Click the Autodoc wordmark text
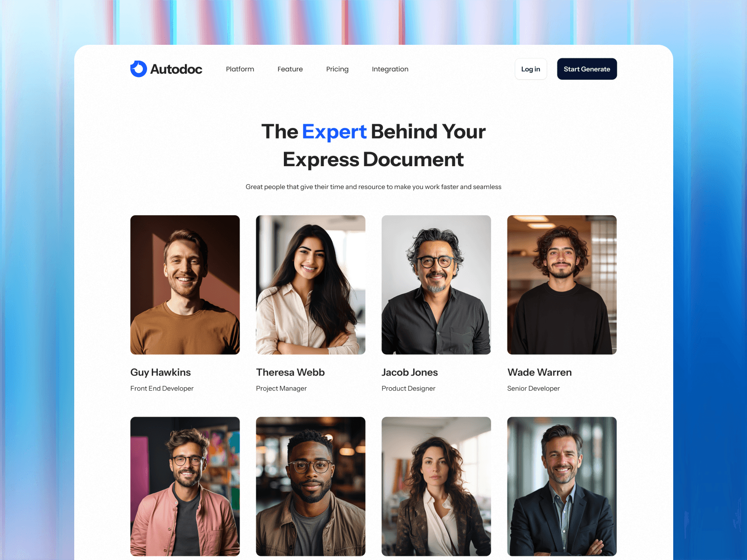Image resolution: width=747 pixels, height=560 pixels. click(x=176, y=69)
